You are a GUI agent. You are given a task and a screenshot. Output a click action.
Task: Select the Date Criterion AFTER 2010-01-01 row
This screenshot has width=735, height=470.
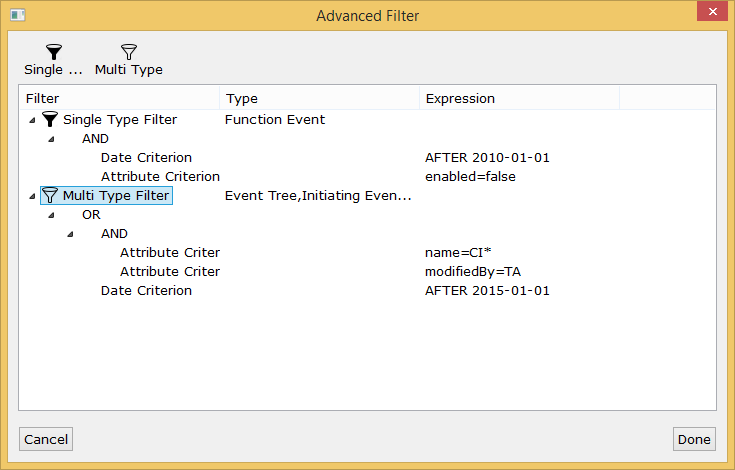(368, 157)
